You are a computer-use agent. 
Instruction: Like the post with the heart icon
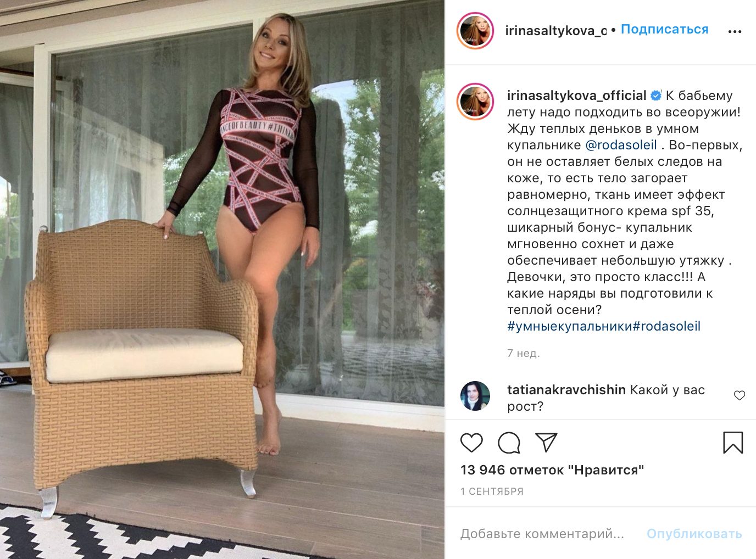(471, 443)
